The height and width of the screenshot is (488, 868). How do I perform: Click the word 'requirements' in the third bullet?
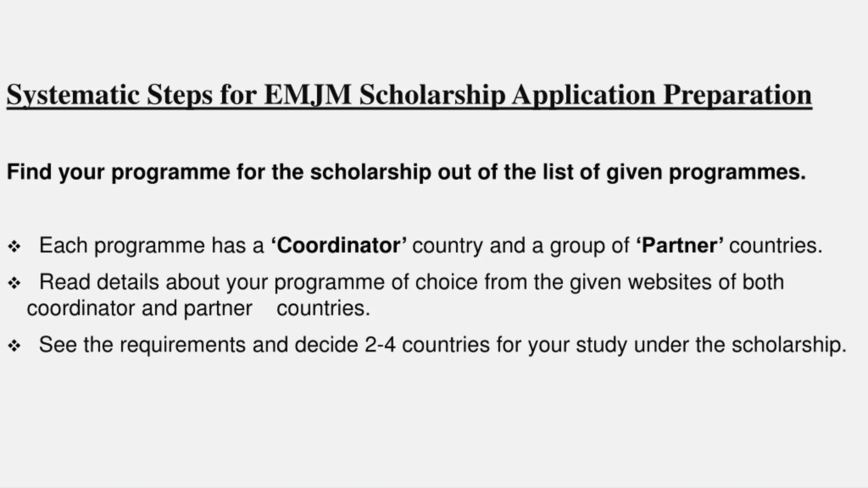[182, 345]
